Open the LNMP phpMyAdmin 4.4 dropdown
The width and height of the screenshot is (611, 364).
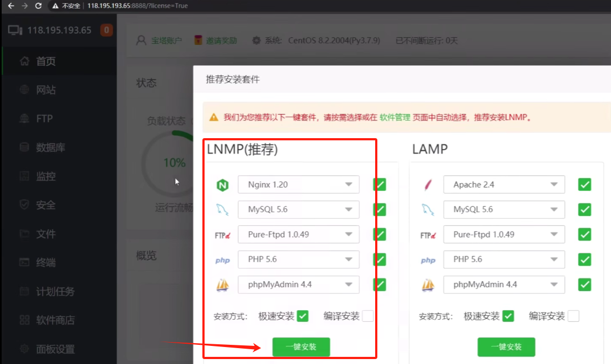click(298, 285)
